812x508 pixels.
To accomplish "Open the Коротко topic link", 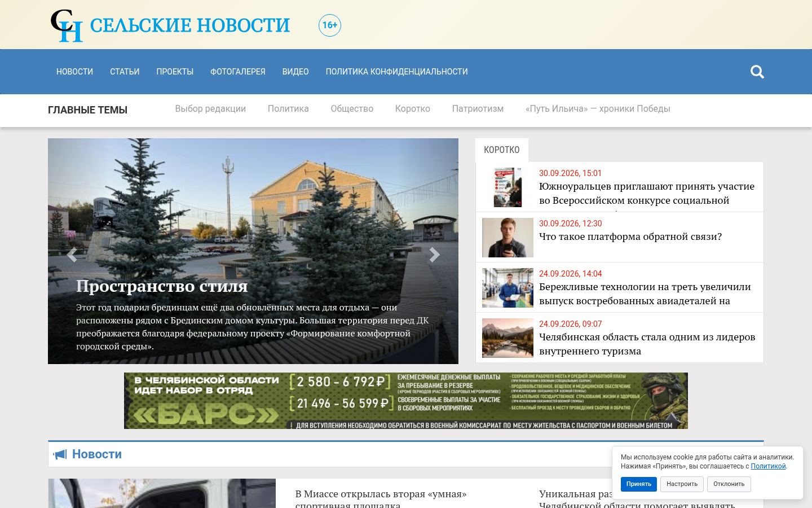I will [x=413, y=109].
